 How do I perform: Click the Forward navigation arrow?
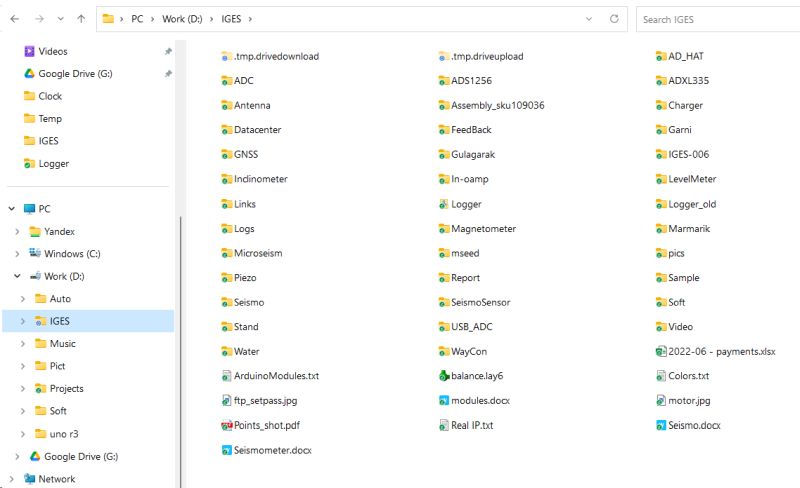point(39,19)
